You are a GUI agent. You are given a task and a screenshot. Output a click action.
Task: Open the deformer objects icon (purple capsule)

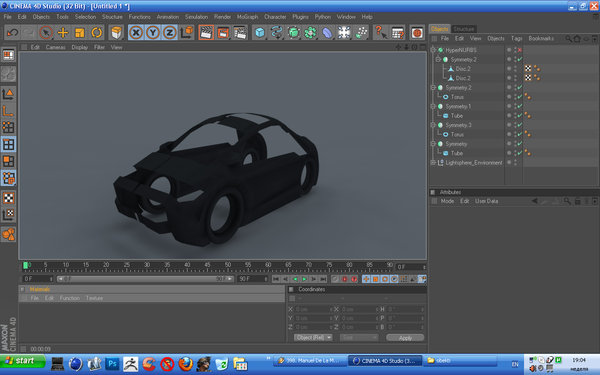coord(327,33)
